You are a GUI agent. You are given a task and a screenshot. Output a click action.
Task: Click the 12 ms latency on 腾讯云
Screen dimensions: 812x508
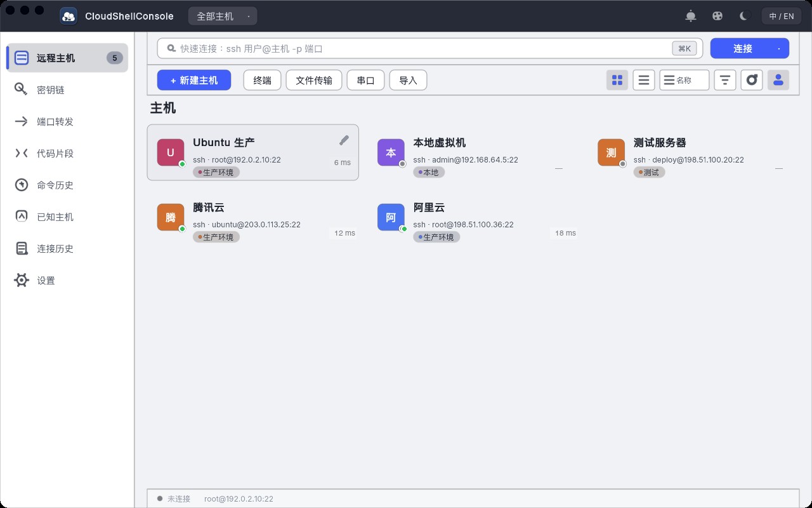pyautogui.click(x=344, y=233)
